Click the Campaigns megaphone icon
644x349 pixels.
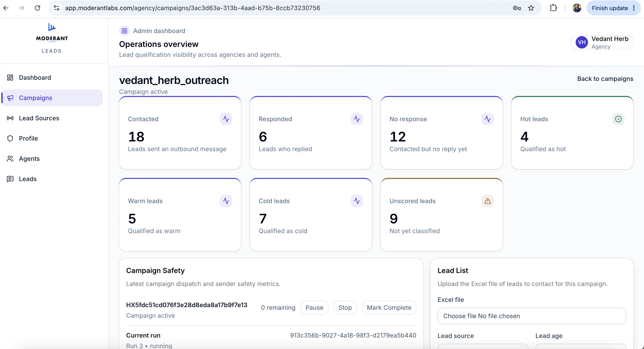tap(10, 98)
